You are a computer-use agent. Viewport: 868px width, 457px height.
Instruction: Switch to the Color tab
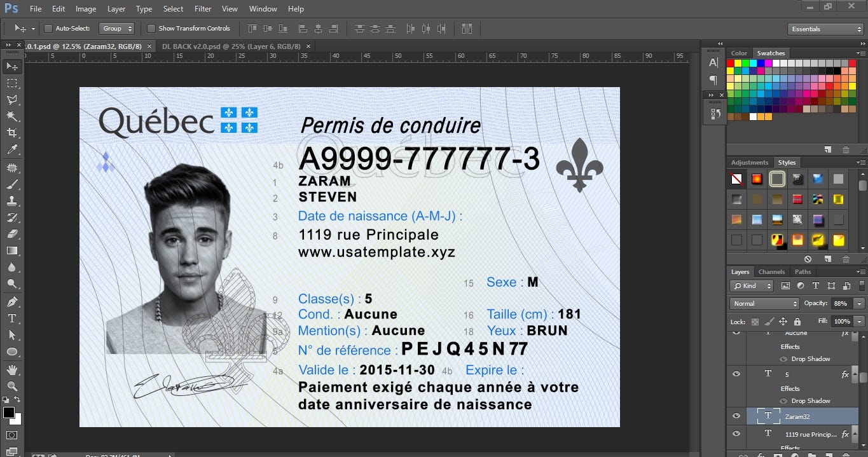739,53
